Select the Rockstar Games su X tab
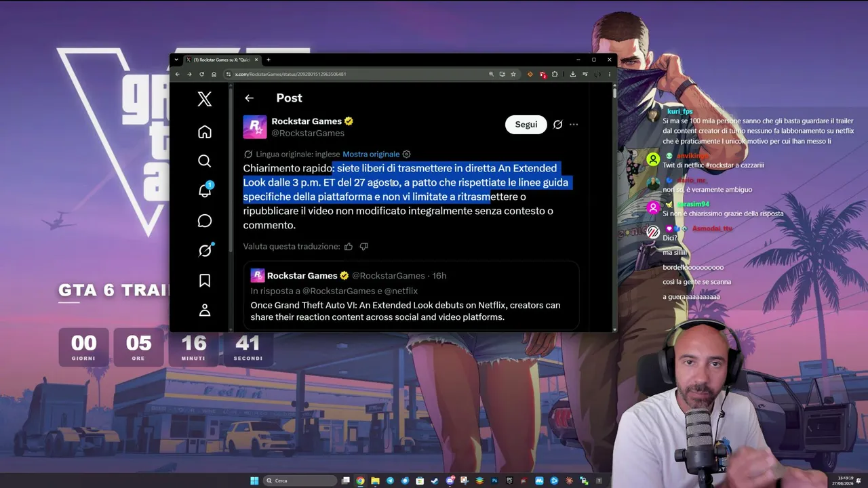Screen dimensions: 868x488 coord(222,60)
